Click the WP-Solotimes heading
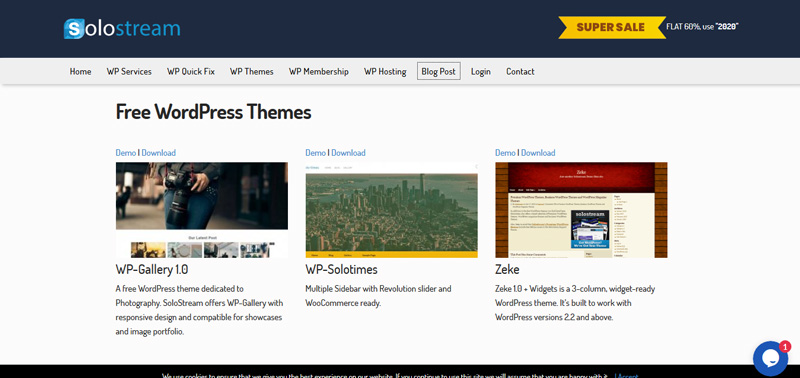 point(342,269)
